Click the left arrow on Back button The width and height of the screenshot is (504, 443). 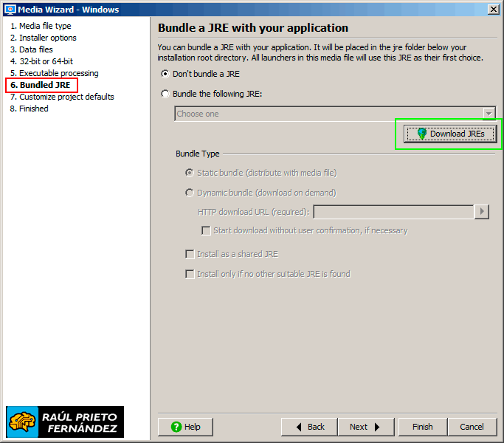click(299, 427)
